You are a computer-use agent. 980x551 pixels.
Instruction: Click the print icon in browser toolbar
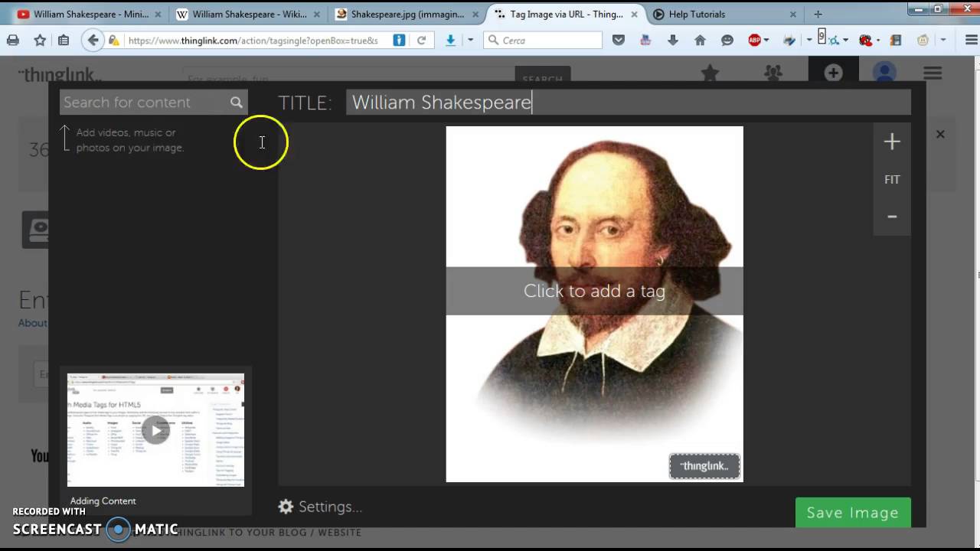point(13,41)
